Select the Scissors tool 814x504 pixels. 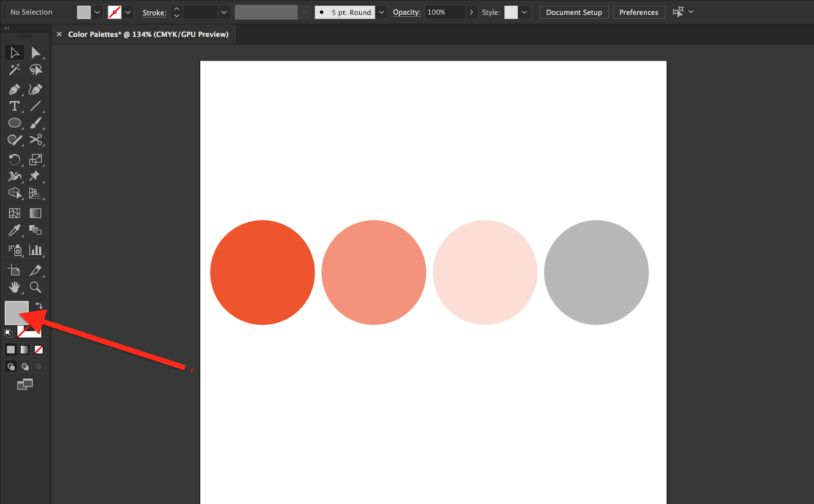click(36, 140)
